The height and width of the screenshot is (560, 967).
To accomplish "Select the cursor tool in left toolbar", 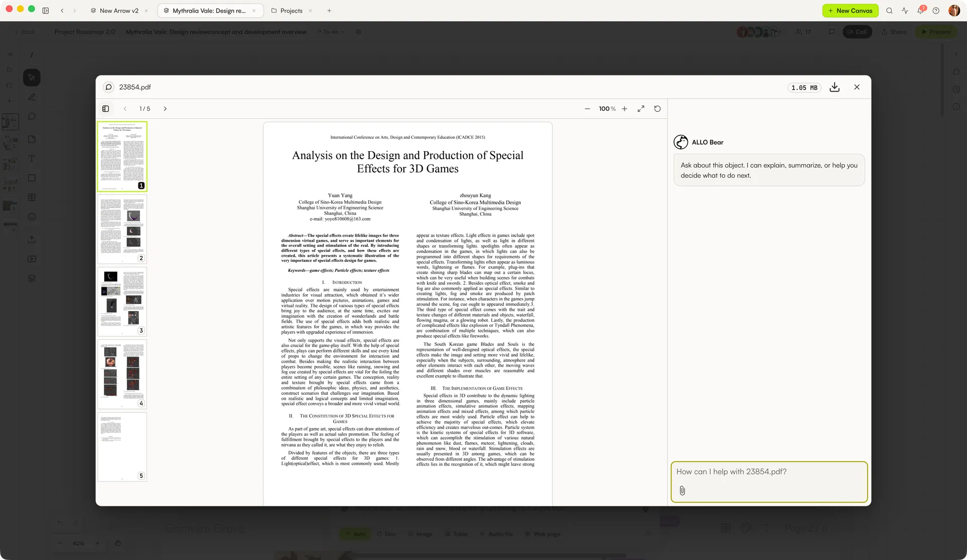I will (32, 78).
